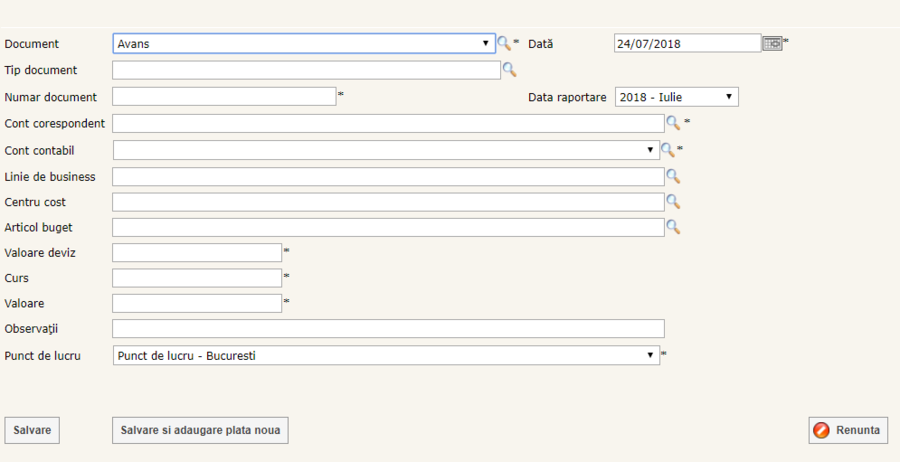Cancel with the Renunta button
Image resolution: width=900 pixels, height=462 pixels.
[x=848, y=430]
